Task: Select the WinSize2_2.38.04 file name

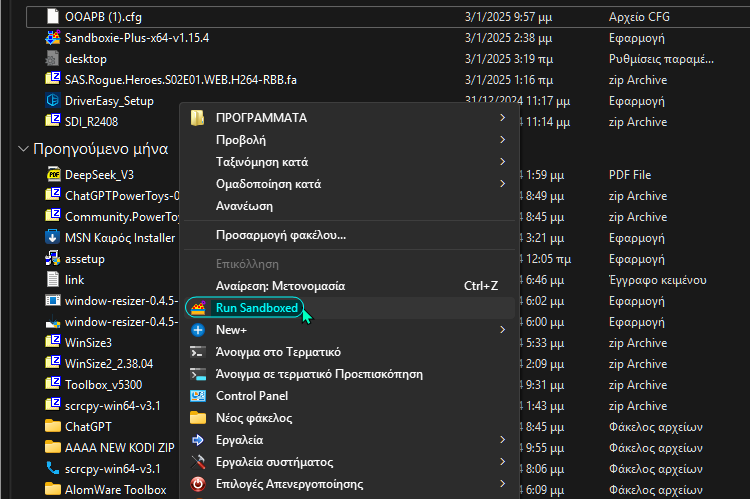Action: click(x=109, y=364)
